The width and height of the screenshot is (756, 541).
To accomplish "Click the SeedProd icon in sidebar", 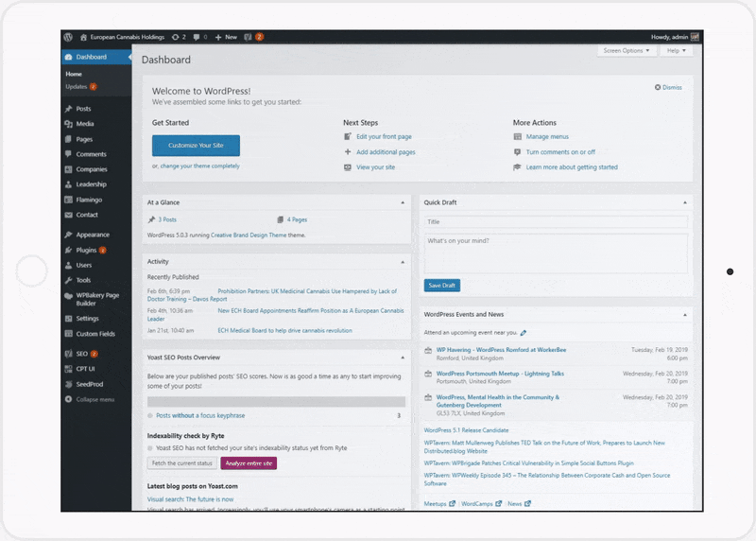I will click(x=68, y=384).
